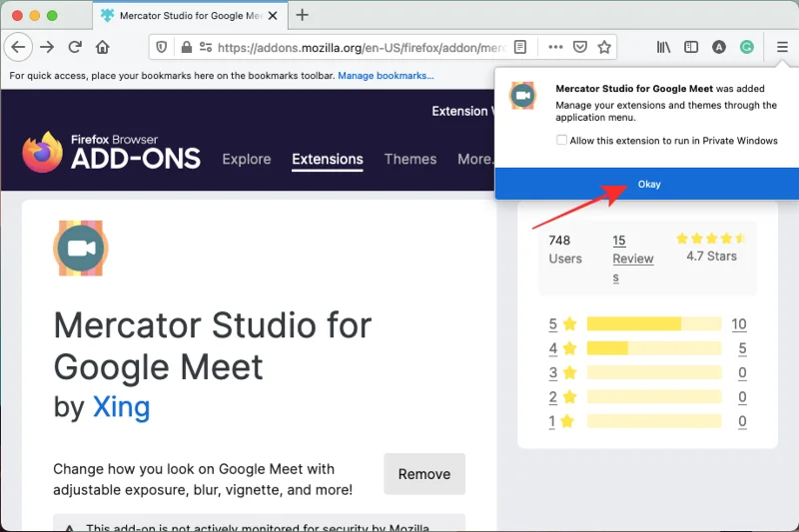Click the Manage bookmarks link
799x532 pixels.
click(385, 76)
